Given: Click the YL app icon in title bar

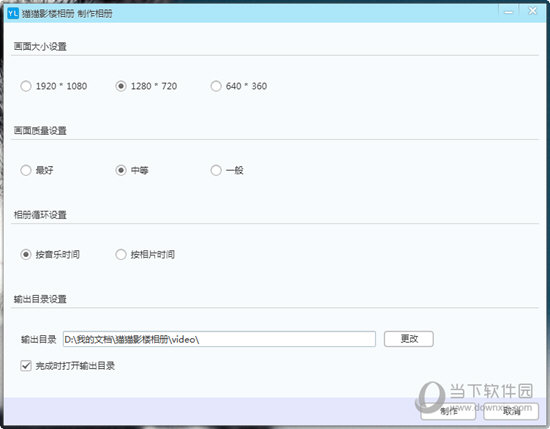Looking at the screenshot, I should tap(13, 13).
